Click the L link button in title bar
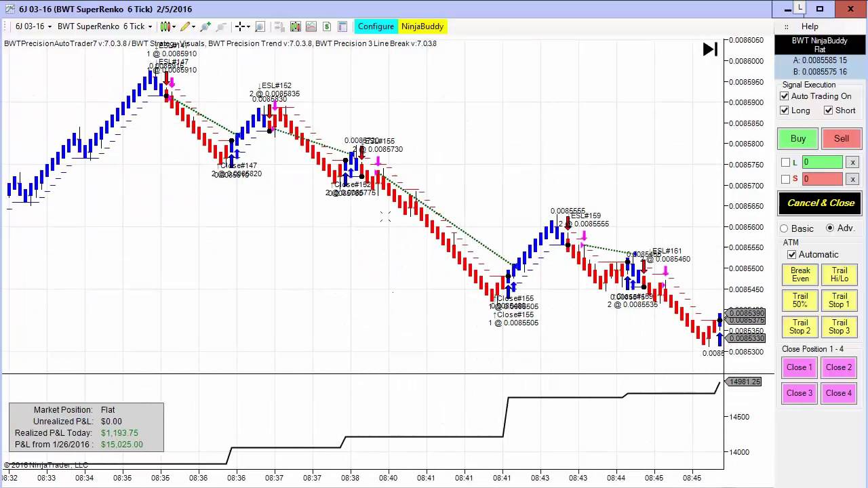868x488 pixels. tap(800, 8)
